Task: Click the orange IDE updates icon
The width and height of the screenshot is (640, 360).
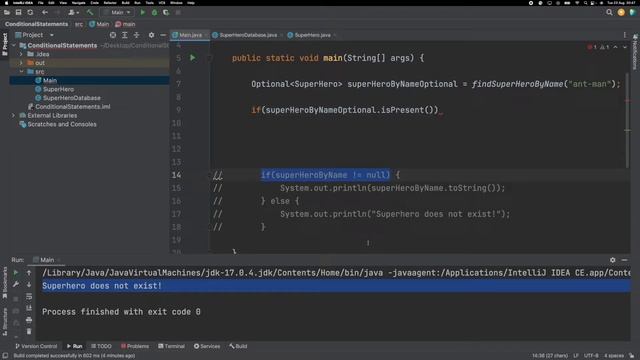Action: click(x=621, y=13)
